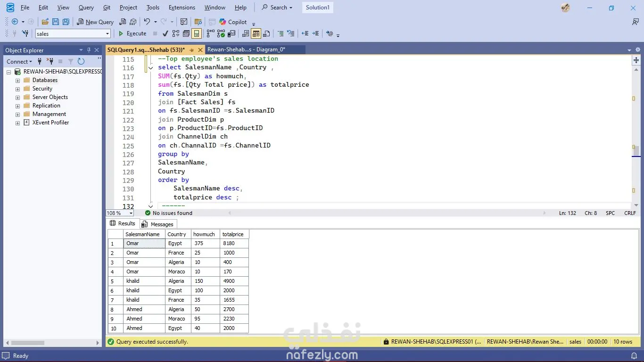Refresh the Object Explorer tree
The height and width of the screenshot is (362, 644).
click(x=81, y=61)
